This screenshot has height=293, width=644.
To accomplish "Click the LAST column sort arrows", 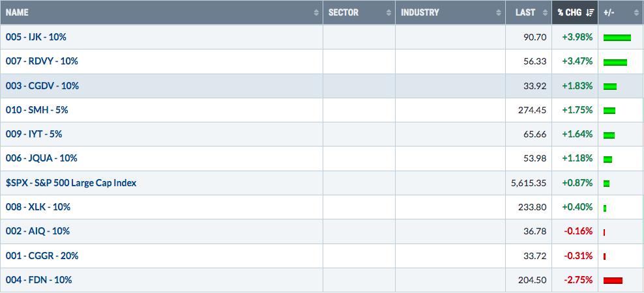I will (x=545, y=13).
